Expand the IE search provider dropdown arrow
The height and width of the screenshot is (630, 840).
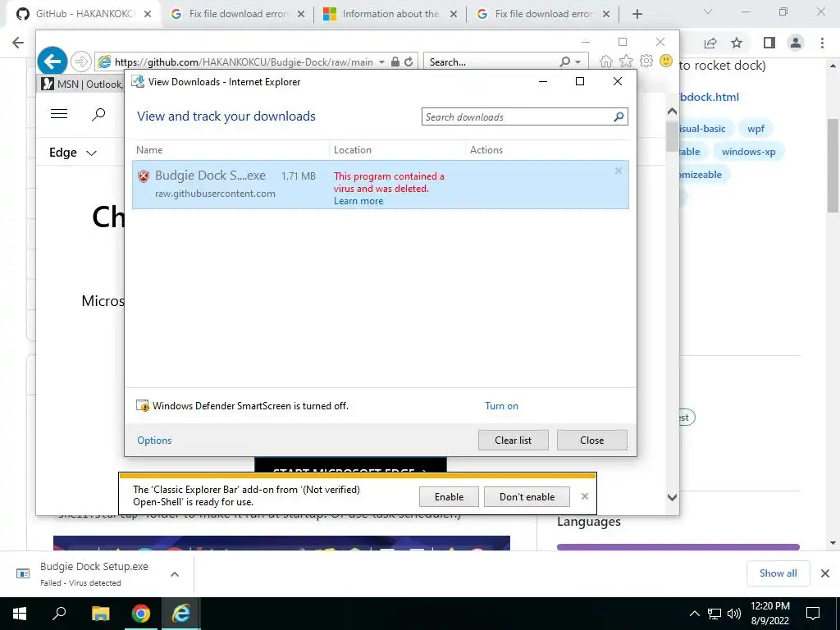click(578, 62)
